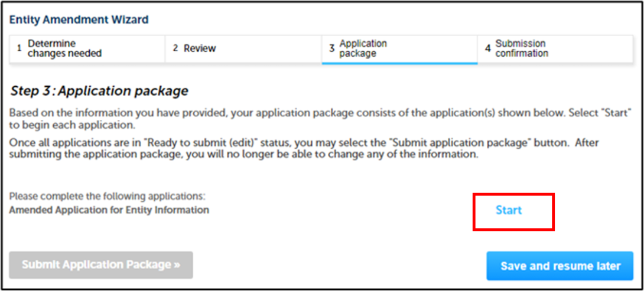Click the Entity Amendment Wizard title
Screen dimensions: 644x291
79,19
